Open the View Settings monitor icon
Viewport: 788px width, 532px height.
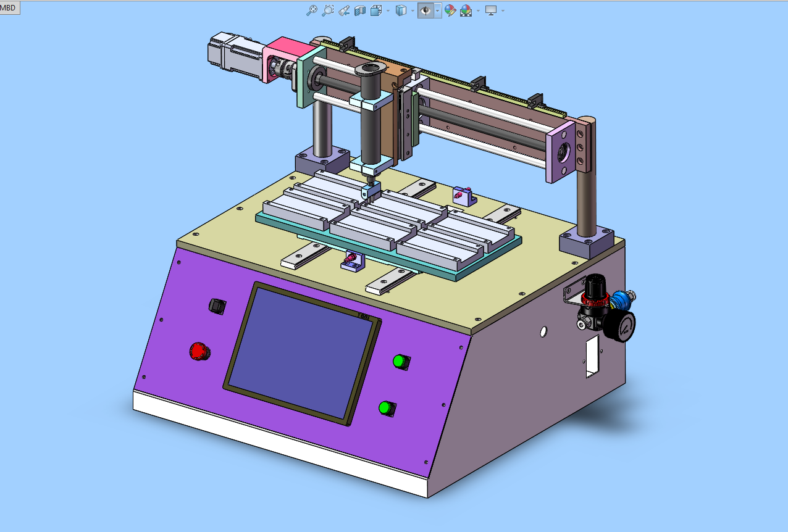(492, 10)
